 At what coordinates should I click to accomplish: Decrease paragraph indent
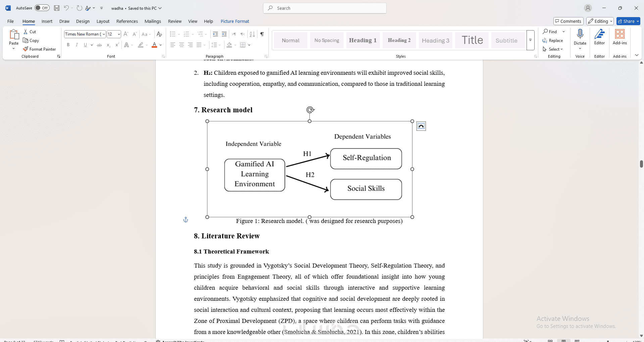coord(215,34)
